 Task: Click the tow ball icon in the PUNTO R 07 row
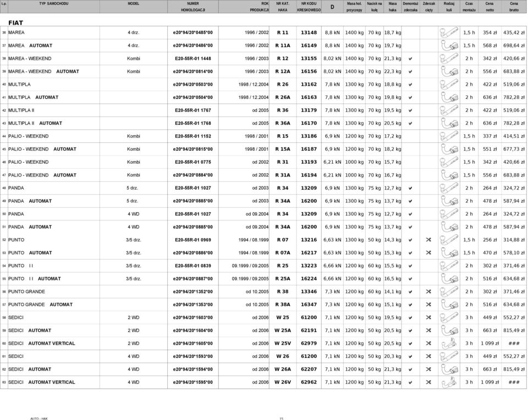(x=449, y=240)
